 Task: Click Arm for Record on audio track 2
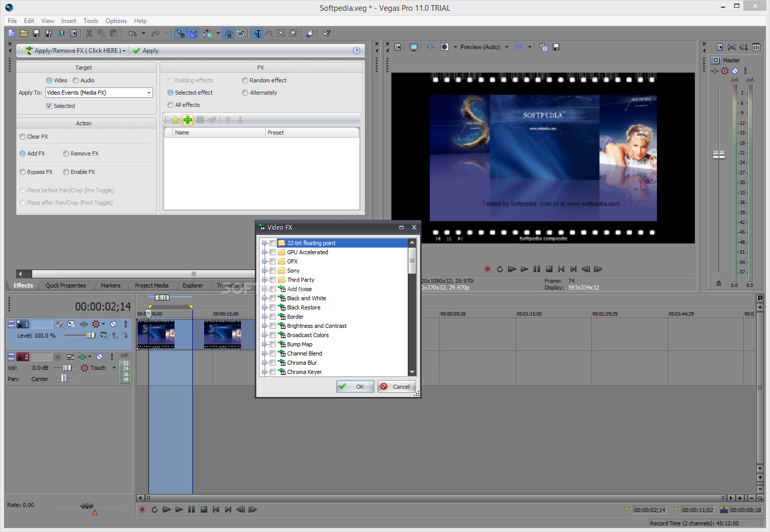click(x=58, y=357)
